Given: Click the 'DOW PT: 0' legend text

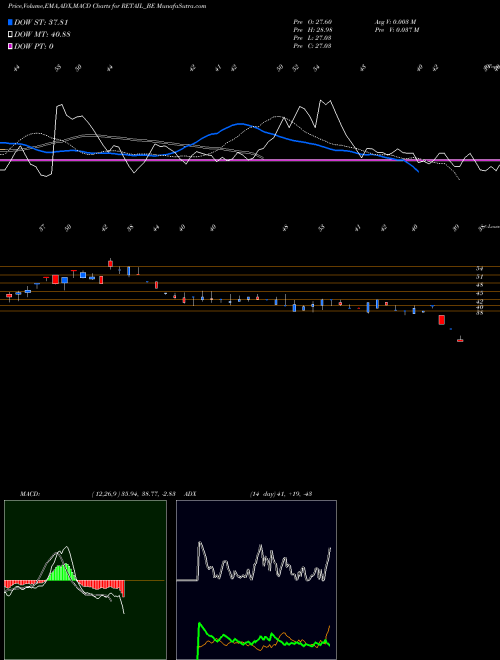Looking at the screenshot, I should point(33,46).
